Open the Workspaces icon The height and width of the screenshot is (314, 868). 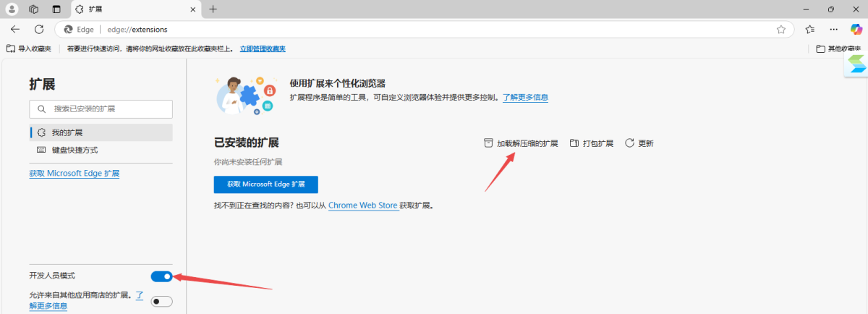tap(34, 9)
